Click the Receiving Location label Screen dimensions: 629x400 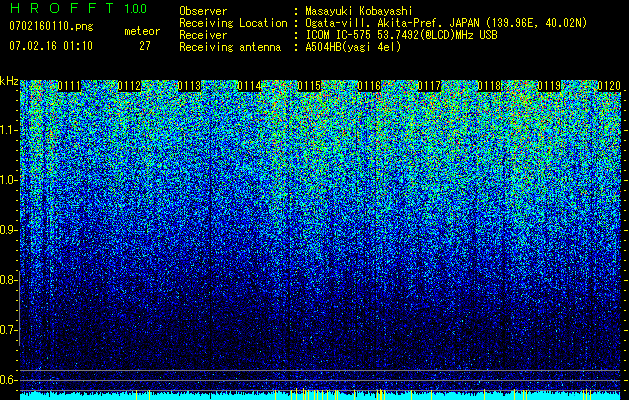[233, 23]
